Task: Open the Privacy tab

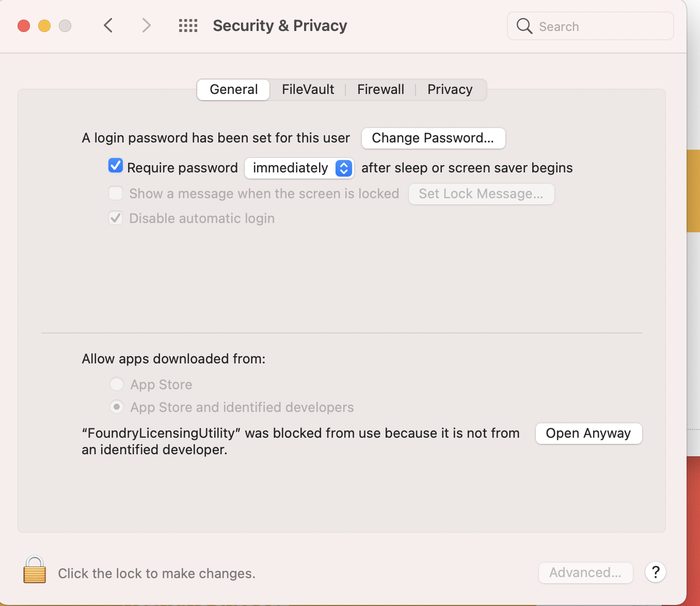Action: point(450,89)
